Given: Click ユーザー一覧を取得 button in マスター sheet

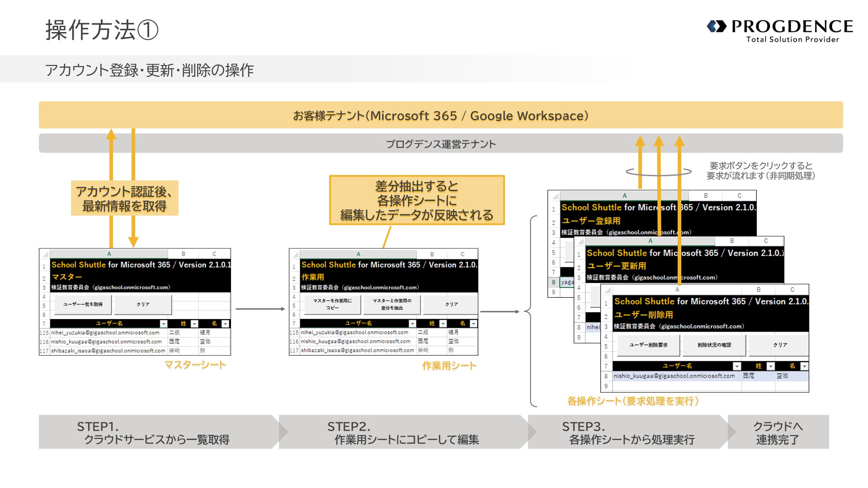Looking at the screenshot, I should (x=83, y=305).
